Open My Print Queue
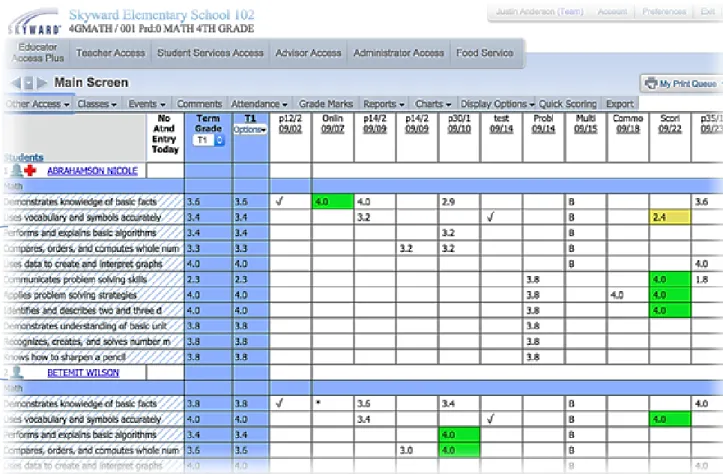 coord(682,84)
